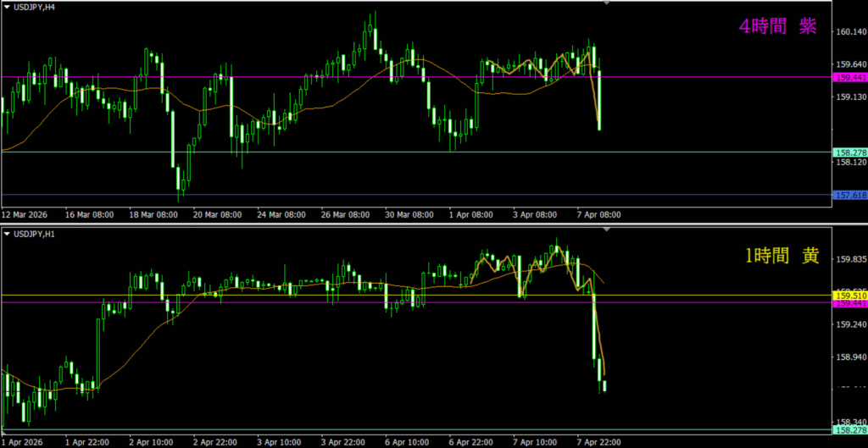Click the chart shift triangle on H4 chart
The width and height of the screenshot is (868, 448).
[606, 3]
